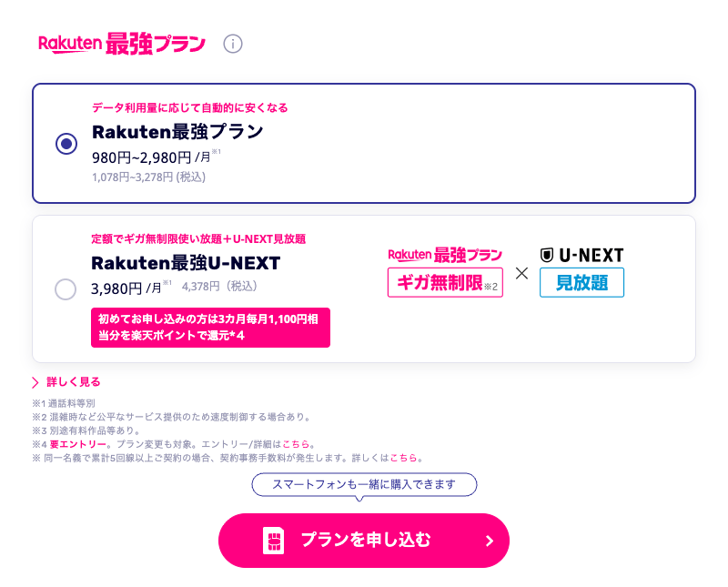Screen dimensions: 728x587
Task: Click the pink 楽天ポイント還元 promo banner
Action: click(210, 328)
